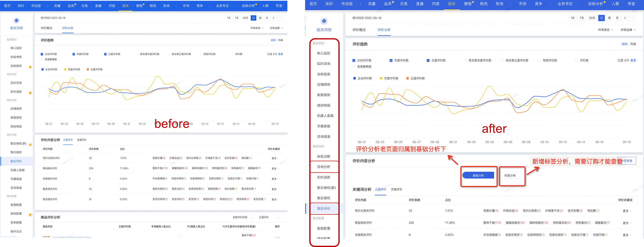Uncheck 正面评价数 in before screenshot

(x=105, y=54)
